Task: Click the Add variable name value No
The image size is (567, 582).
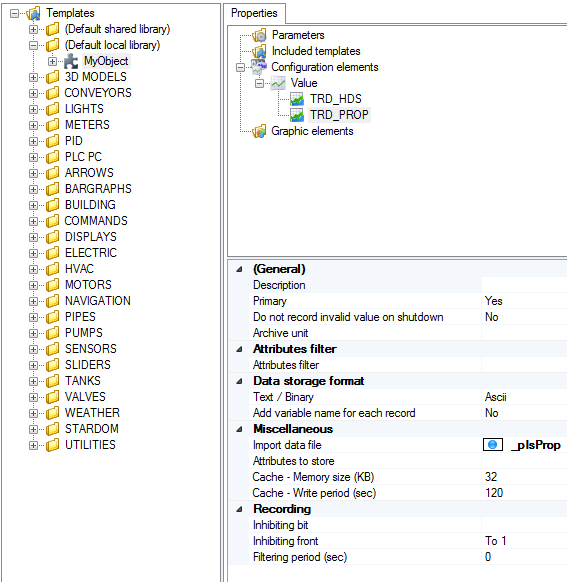Action: click(492, 413)
